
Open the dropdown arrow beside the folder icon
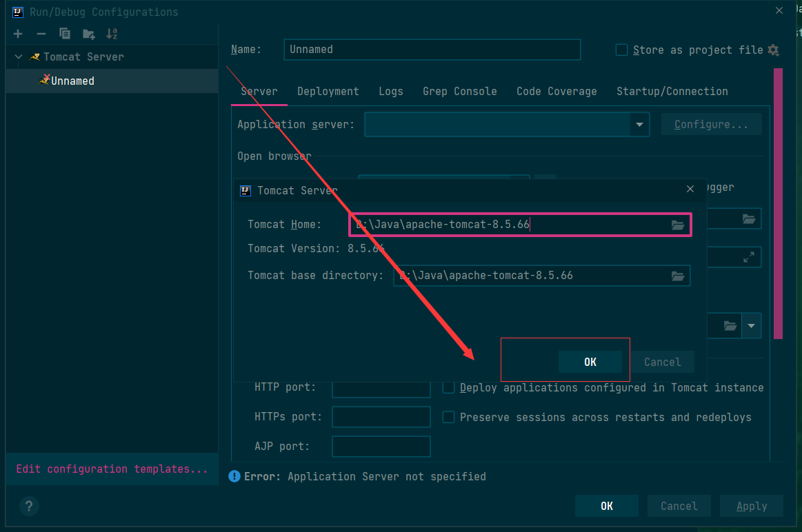751,325
